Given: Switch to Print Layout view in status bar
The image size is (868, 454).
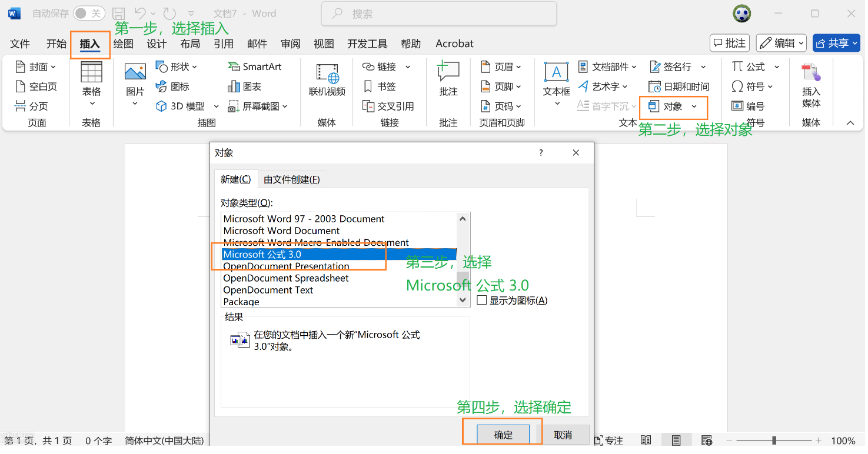Looking at the screenshot, I should point(676,440).
